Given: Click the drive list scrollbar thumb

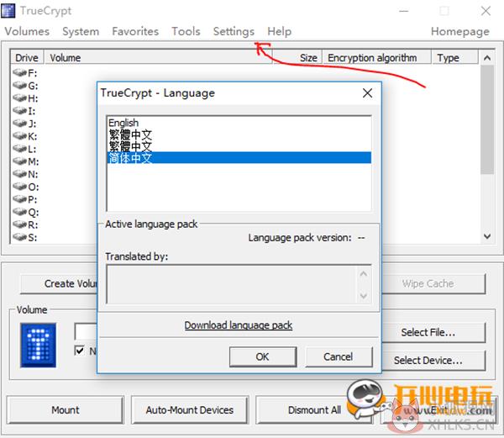Looking at the screenshot, I should 487,119.
